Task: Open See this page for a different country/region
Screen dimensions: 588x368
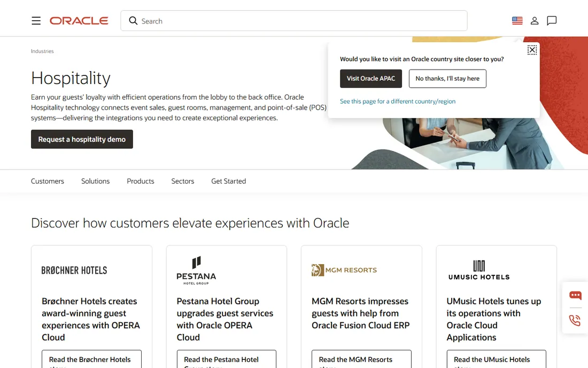Action: click(398, 101)
